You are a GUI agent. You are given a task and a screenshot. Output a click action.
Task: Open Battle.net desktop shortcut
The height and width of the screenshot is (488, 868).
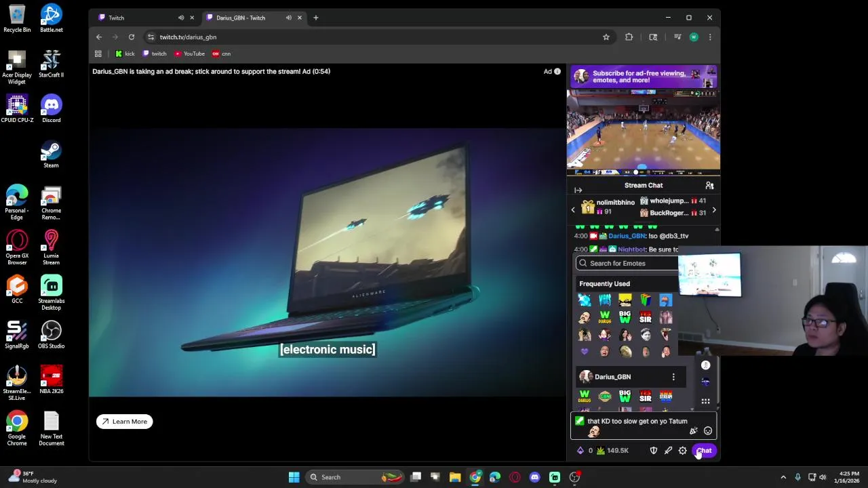click(51, 18)
